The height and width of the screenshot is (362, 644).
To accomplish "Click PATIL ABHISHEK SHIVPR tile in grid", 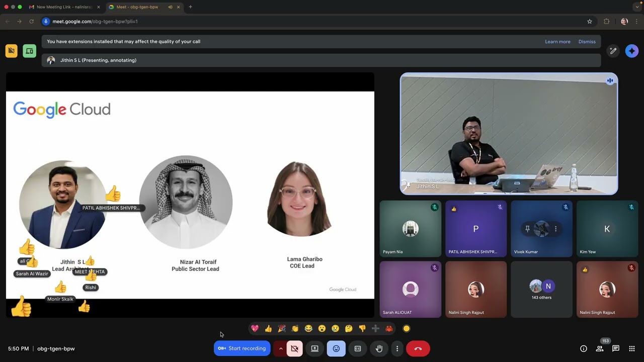I will (476, 229).
